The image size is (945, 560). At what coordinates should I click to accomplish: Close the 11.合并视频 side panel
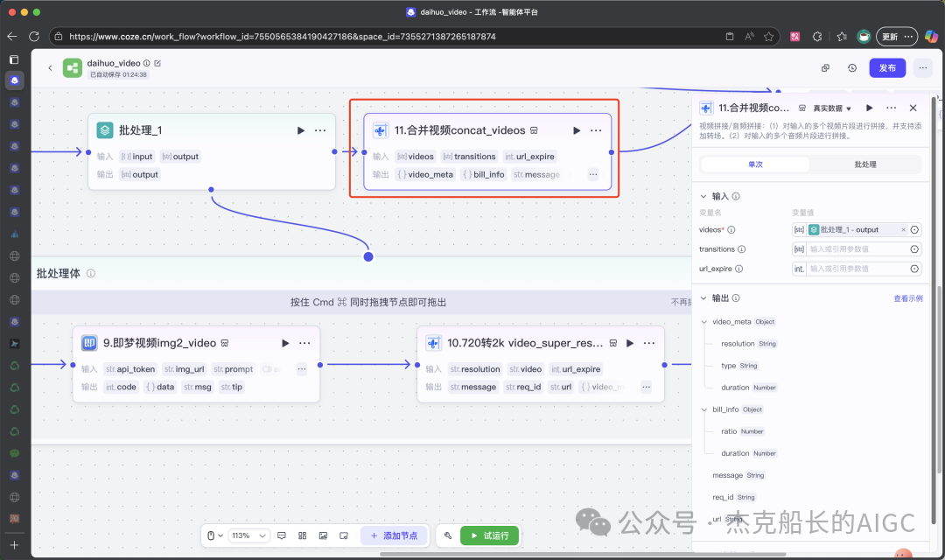tap(913, 108)
